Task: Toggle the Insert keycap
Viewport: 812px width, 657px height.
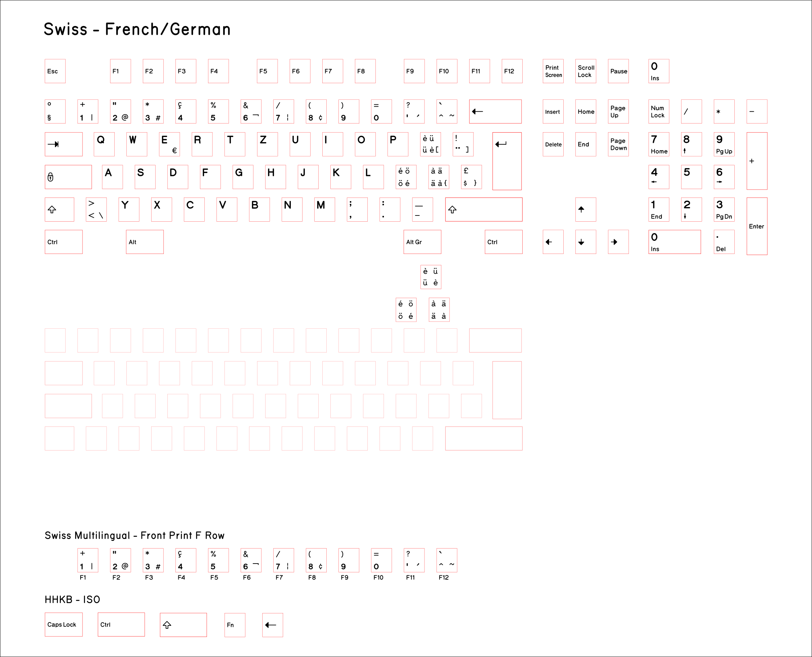Action: [553, 111]
